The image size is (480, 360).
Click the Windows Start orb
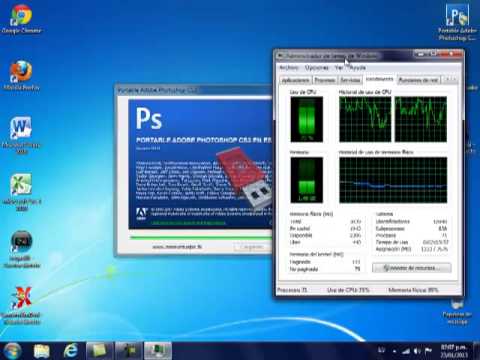tap(12, 351)
